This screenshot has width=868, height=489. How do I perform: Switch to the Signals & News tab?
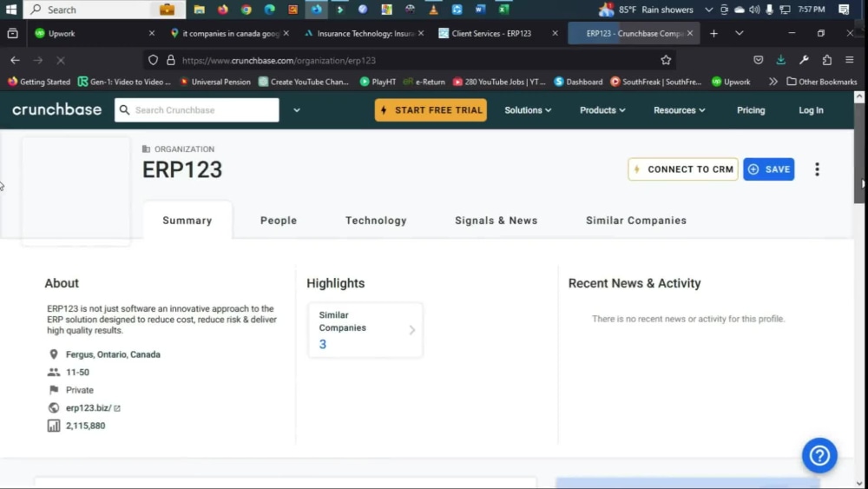pyautogui.click(x=496, y=221)
